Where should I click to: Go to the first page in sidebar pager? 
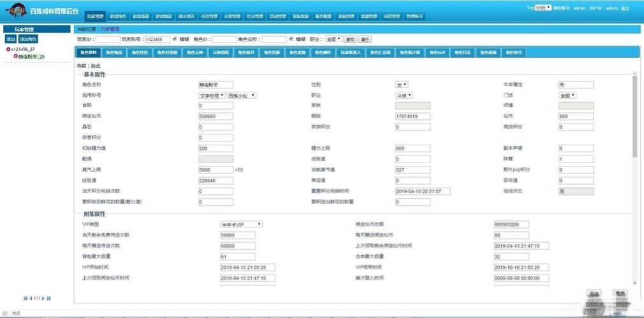(26, 298)
